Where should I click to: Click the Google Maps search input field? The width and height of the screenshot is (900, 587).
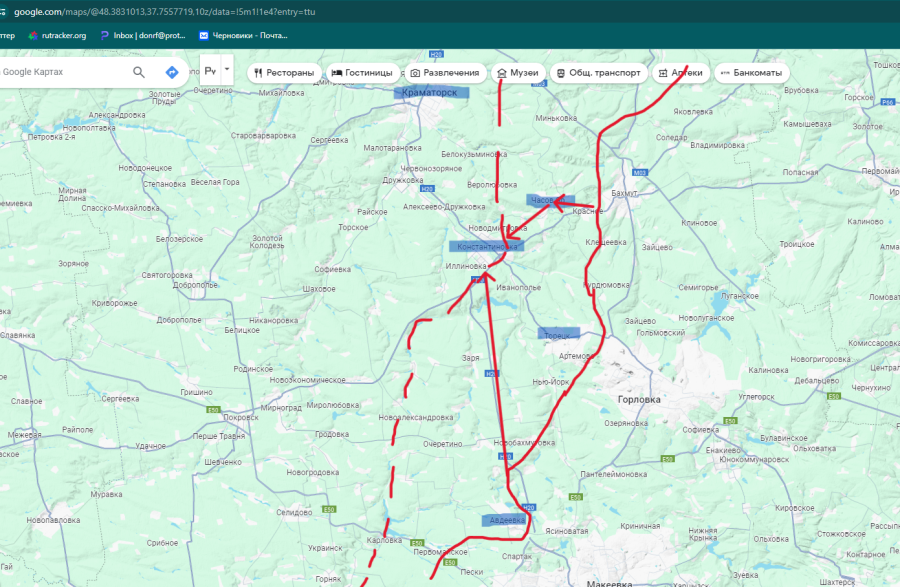click(63, 72)
